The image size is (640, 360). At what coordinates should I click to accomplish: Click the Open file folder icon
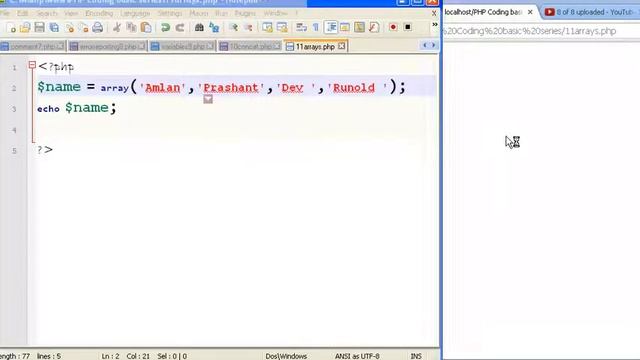click(25, 28)
